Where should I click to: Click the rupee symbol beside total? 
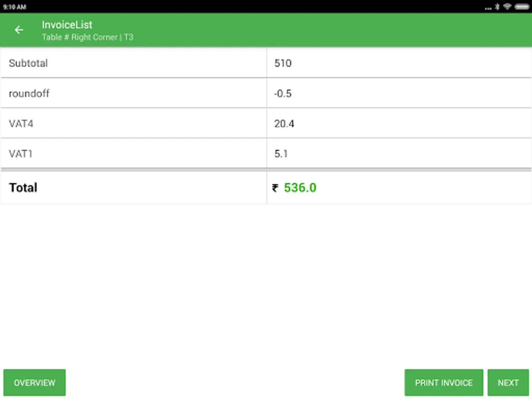point(275,188)
